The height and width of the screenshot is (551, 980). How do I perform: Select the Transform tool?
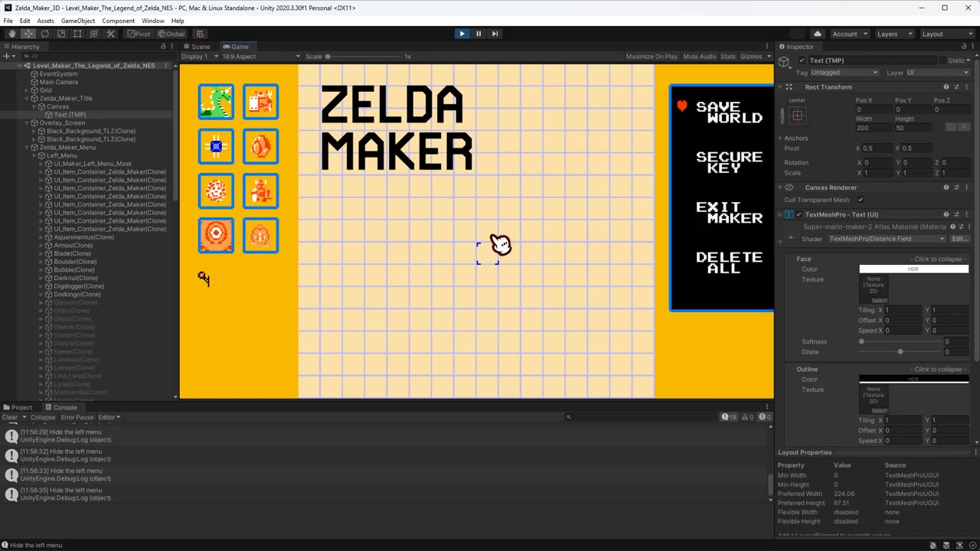[94, 34]
